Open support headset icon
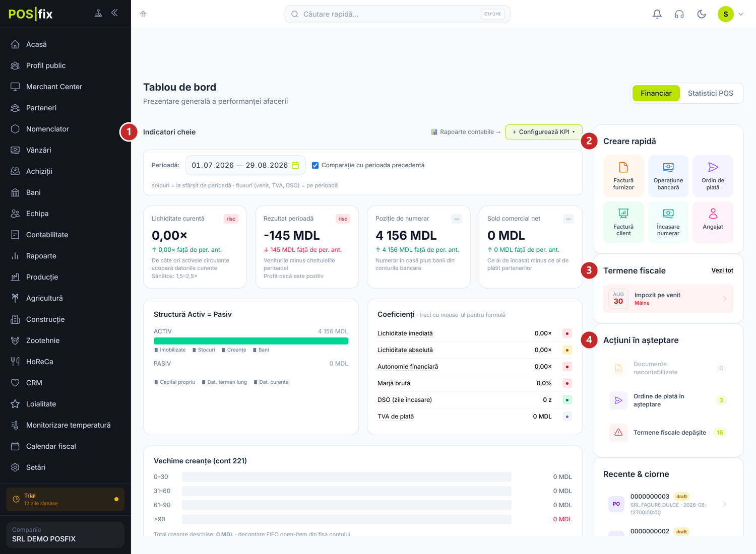The width and height of the screenshot is (756, 554). tap(679, 14)
